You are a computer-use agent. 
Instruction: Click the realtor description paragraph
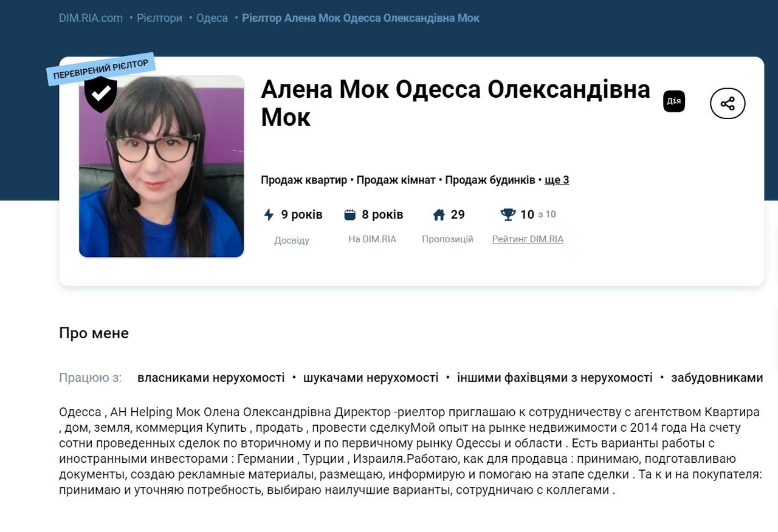411,451
